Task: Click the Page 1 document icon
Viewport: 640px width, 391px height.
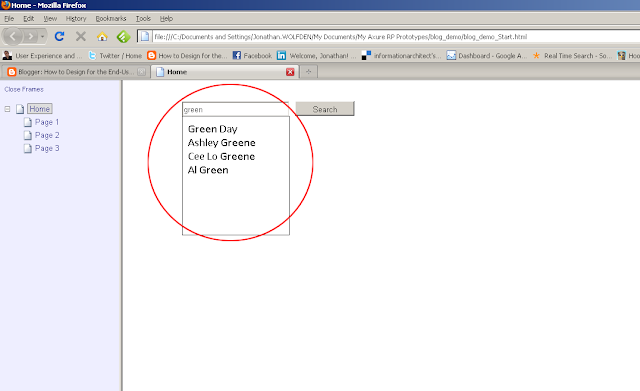Action: [28, 122]
